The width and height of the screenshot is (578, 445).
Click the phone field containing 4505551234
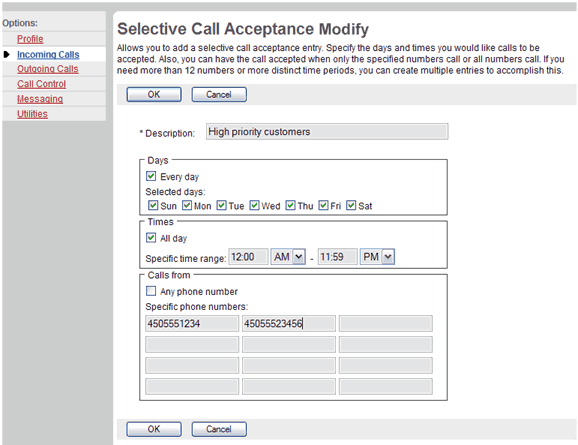tap(192, 323)
